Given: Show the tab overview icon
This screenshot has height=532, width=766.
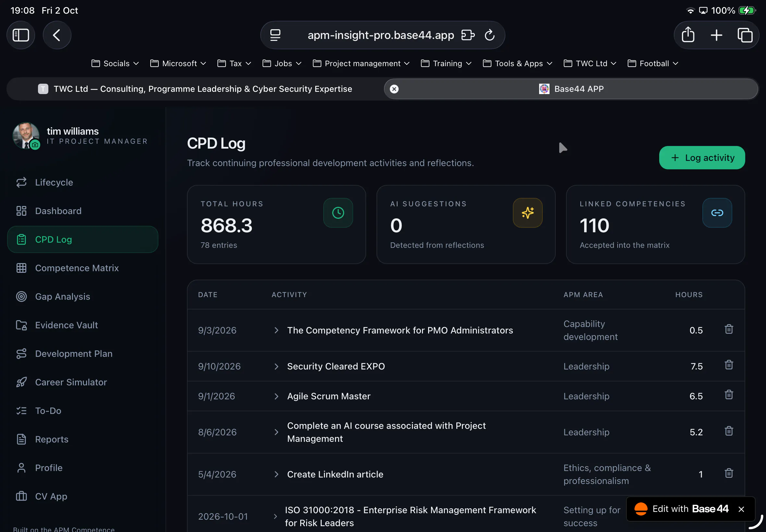Looking at the screenshot, I should tap(745, 35).
